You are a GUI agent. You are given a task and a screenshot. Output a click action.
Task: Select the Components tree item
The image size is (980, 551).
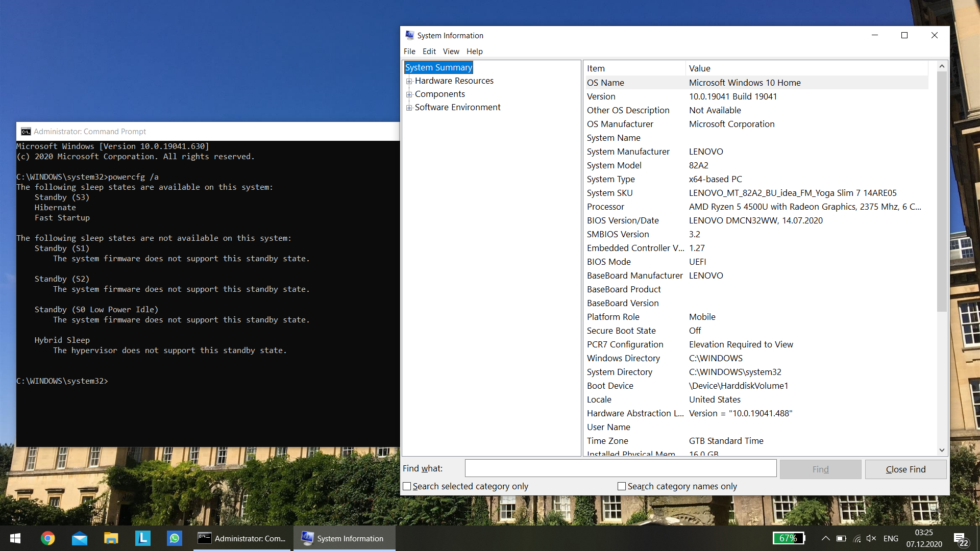coord(439,94)
